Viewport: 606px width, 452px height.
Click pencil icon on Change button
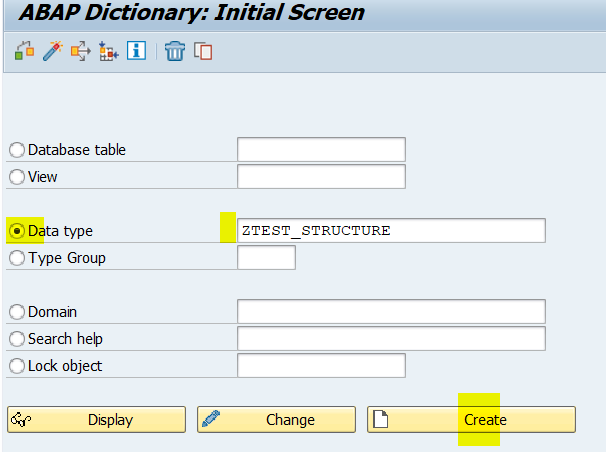click(211, 418)
